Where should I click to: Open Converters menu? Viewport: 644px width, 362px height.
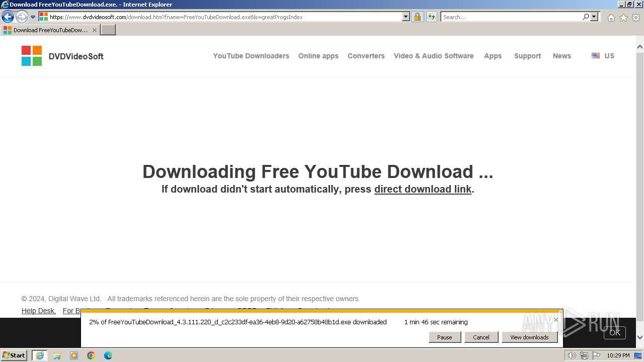point(366,56)
